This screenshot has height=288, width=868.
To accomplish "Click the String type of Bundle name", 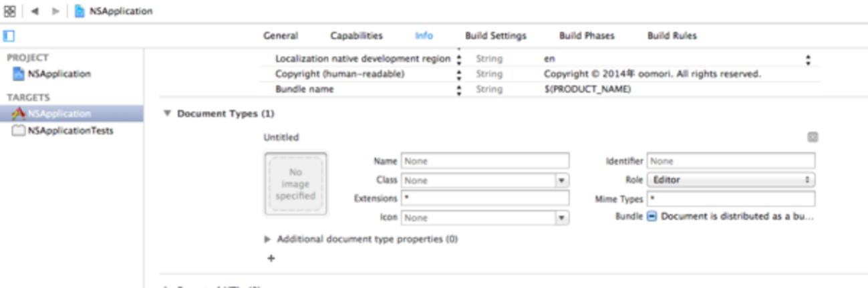I will point(489,90).
